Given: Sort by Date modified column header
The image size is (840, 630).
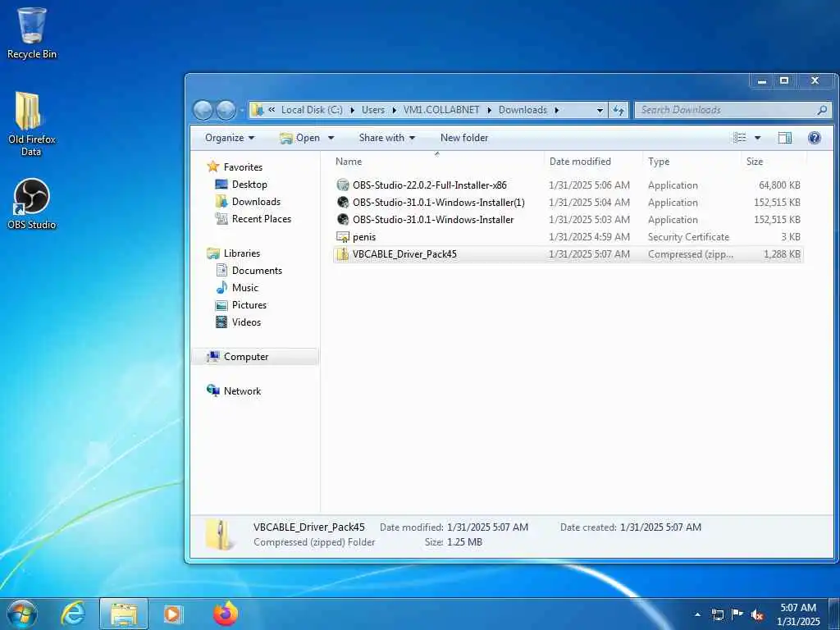Looking at the screenshot, I should 580,162.
